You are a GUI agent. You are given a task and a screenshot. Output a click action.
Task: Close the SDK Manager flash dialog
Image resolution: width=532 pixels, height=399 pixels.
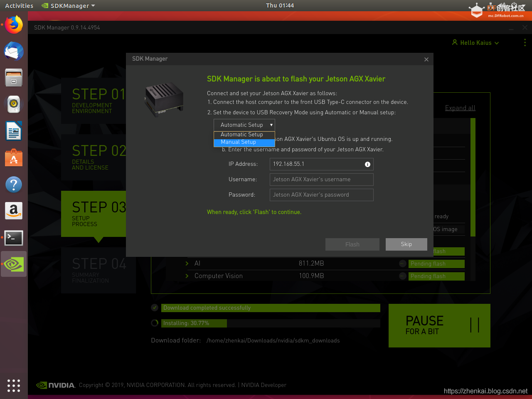coord(426,59)
